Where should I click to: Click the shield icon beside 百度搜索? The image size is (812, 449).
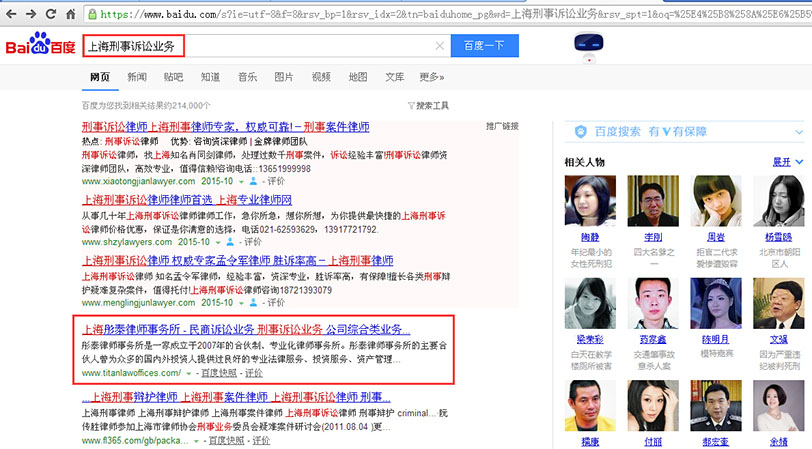coord(581,132)
